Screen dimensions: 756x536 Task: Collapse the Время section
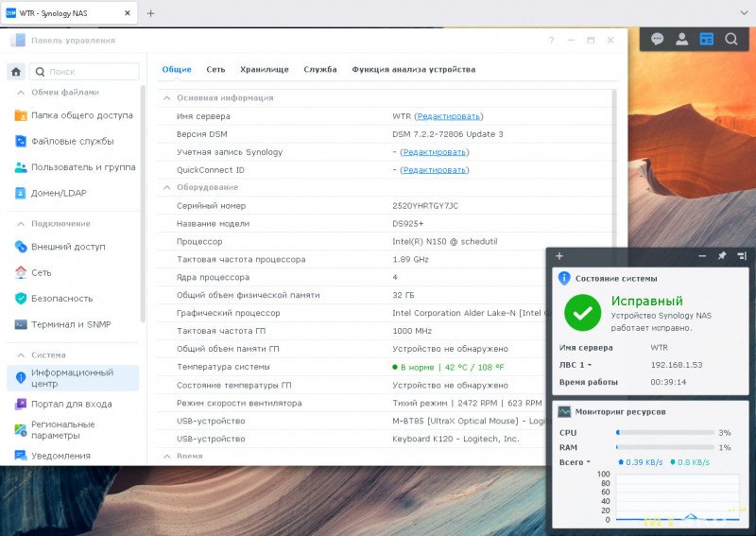[167, 456]
